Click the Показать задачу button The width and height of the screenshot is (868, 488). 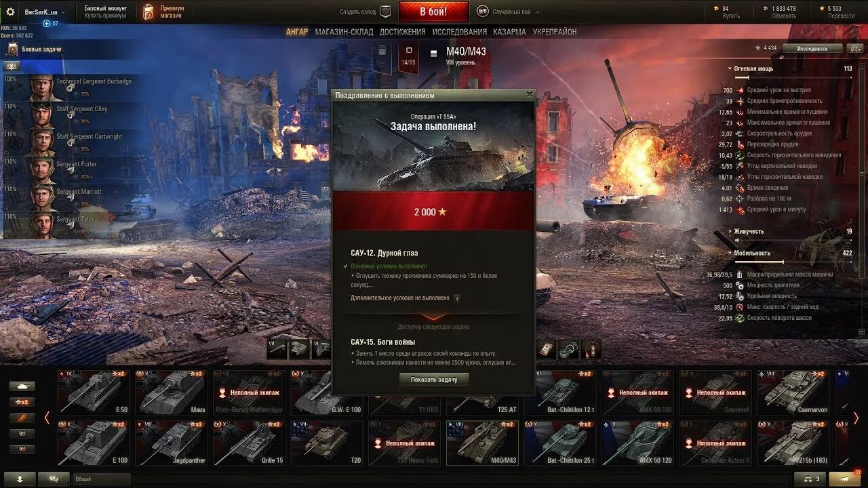[x=434, y=380]
